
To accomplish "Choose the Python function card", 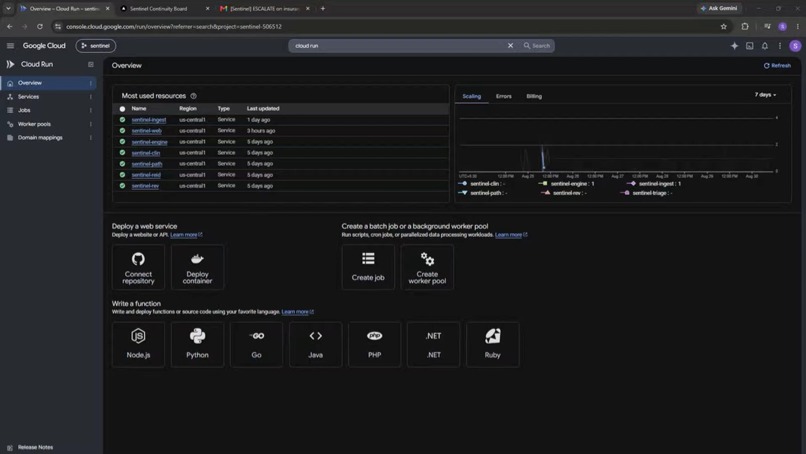I will point(197,344).
